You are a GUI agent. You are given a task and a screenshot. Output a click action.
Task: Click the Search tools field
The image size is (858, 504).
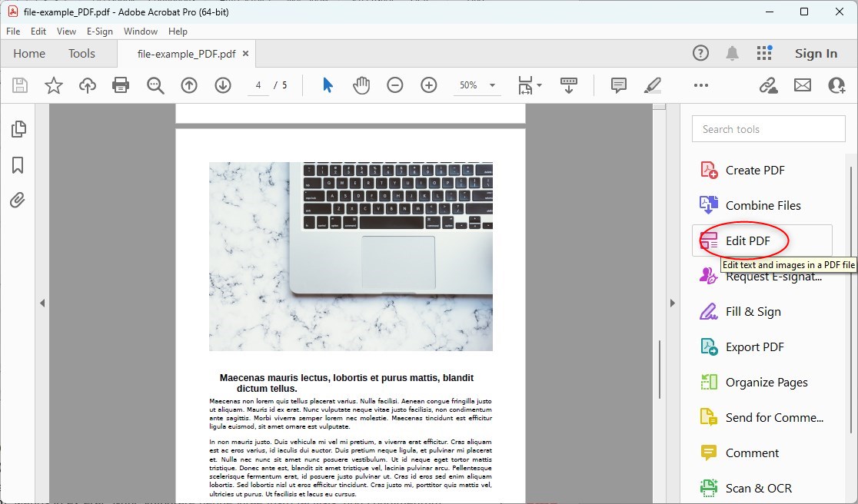(x=767, y=128)
